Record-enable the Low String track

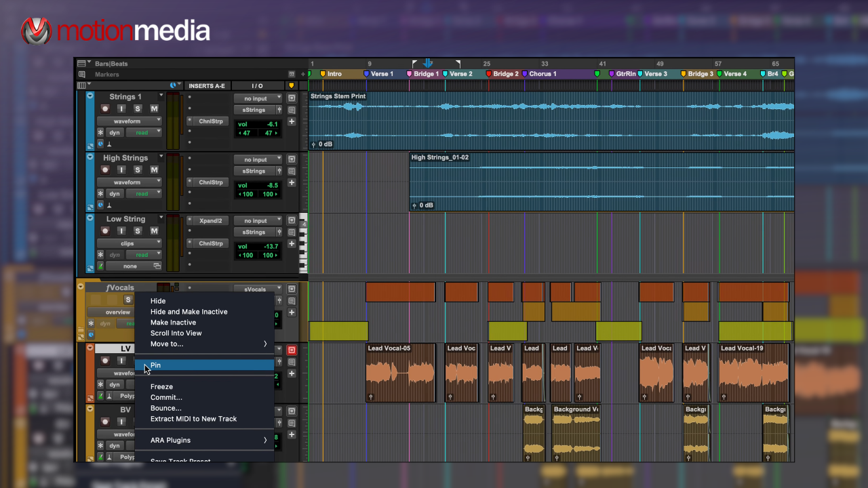(105, 231)
